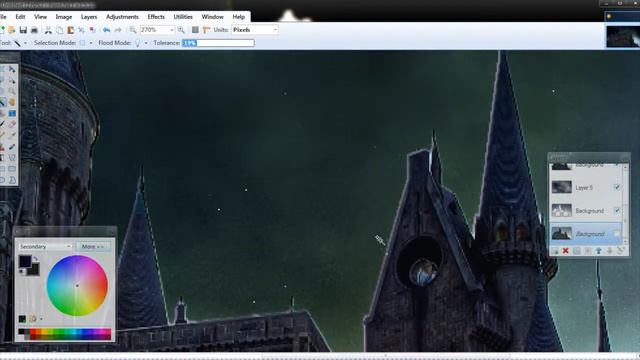Zoom out with the magnifier minus icon
The image size is (640, 360).
click(x=133, y=30)
